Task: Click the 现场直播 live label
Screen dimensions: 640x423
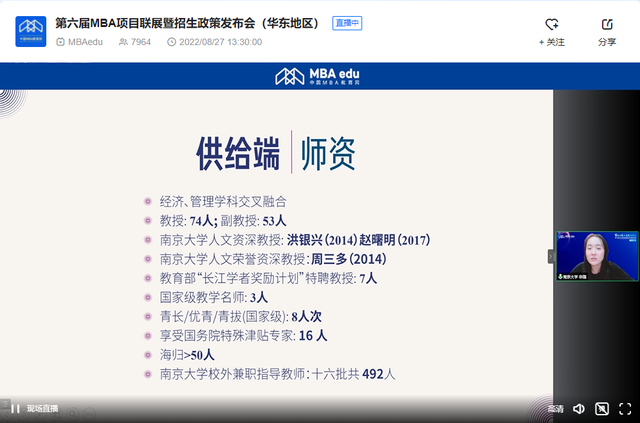Action: pyautogui.click(x=42, y=409)
